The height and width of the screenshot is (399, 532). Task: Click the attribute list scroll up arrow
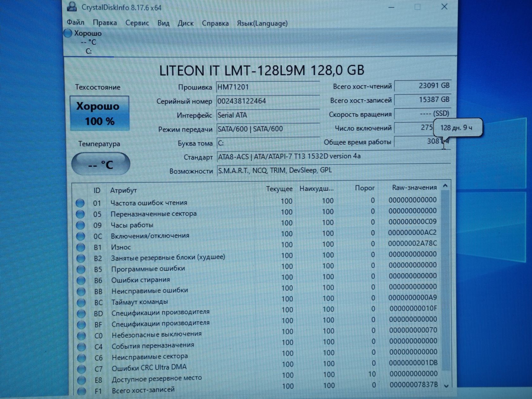[x=445, y=186]
